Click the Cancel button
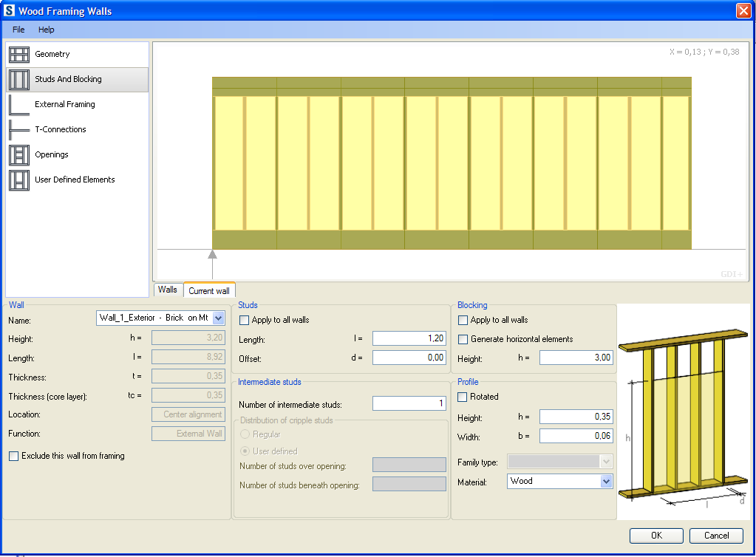Image resolution: width=756 pixels, height=557 pixels. click(716, 536)
